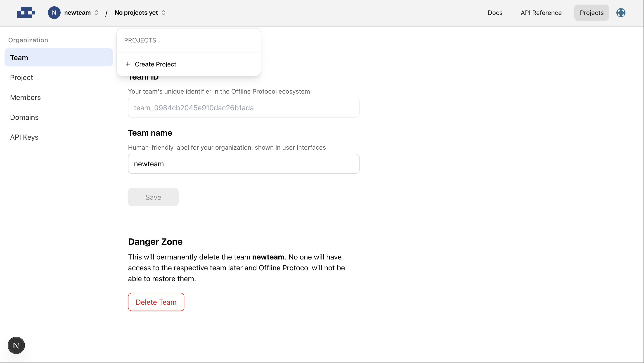Image resolution: width=644 pixels, height=363 pixels.
Task: Select Create Project from the dropdown
Action: [x=155, y=64]
